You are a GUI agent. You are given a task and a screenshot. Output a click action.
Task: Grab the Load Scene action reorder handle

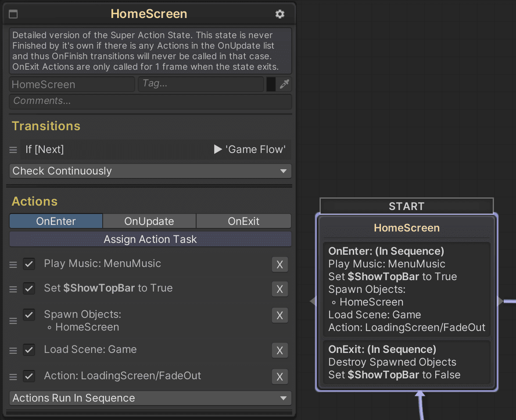(x=13, y=351)
